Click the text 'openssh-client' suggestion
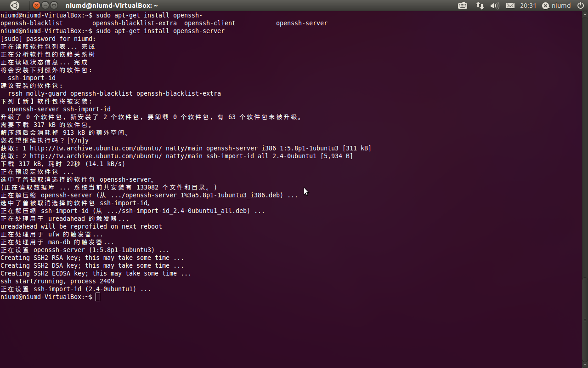This screenshot has height=368, width=588. click(210, 23)
